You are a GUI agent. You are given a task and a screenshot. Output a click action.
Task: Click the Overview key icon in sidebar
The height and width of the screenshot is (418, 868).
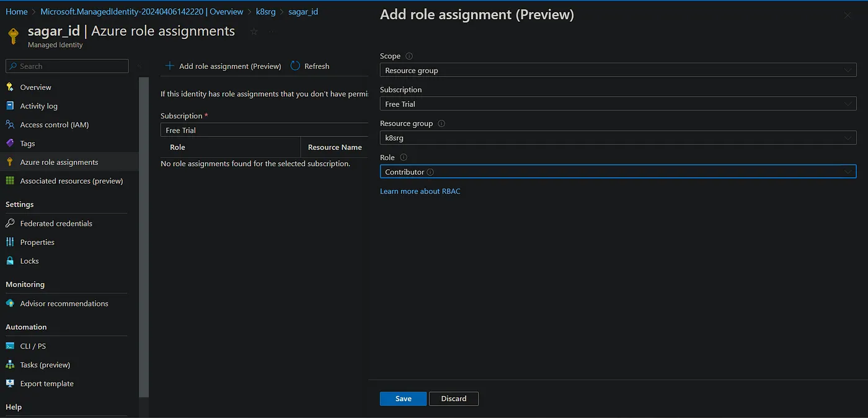pyautogui.click(x=10, y=87)
